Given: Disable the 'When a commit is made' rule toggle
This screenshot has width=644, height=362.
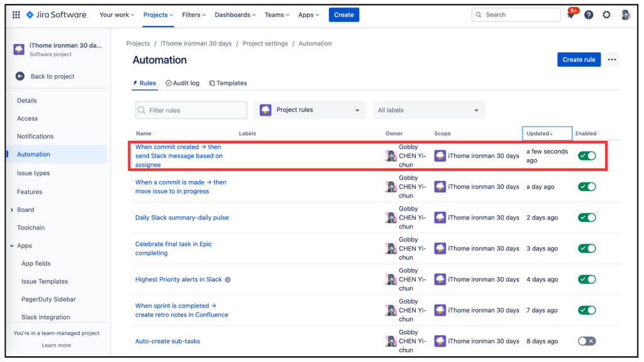Looking at the screenshot, I should tap(587, 187).
